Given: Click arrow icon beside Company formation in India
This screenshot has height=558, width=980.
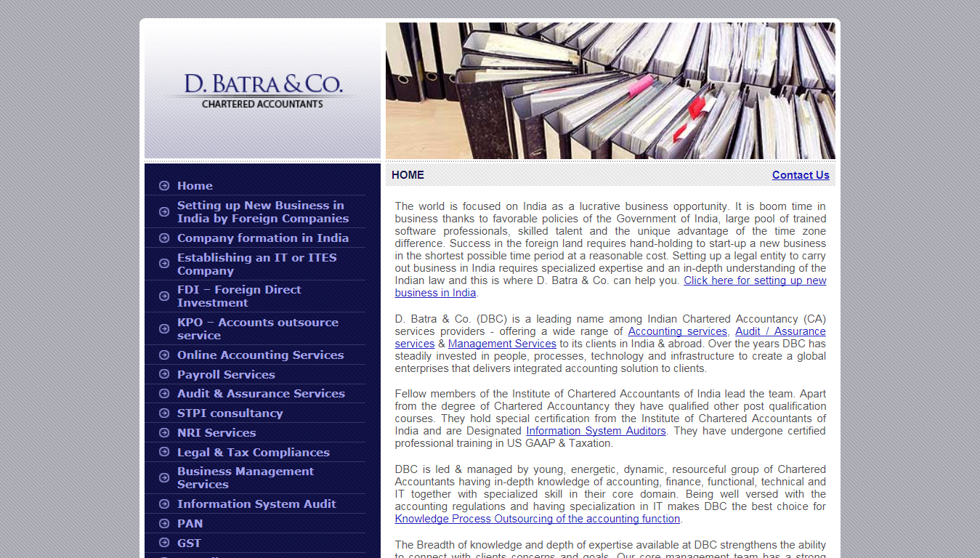Looking at the screenshot, I should click(x=164, y=238).
